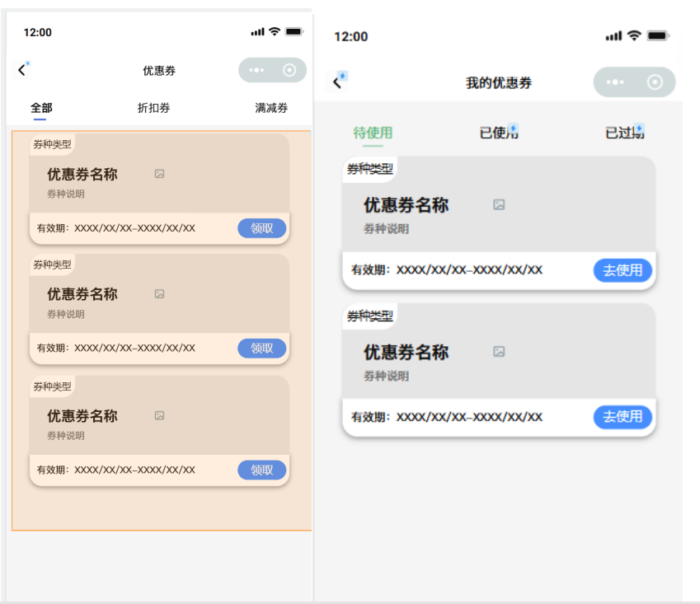The image size is (700, 604).
Task: Click 券种类型 tag on first 我的优惠券 card
Action: (x=370, y=169)
